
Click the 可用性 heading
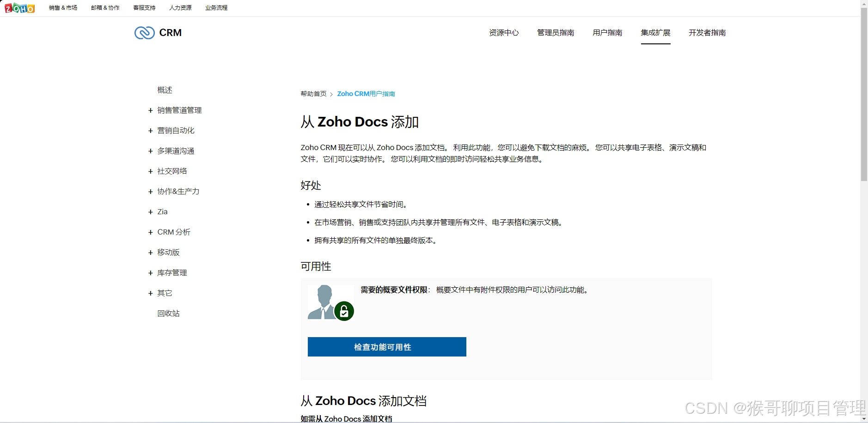(316, 266)
